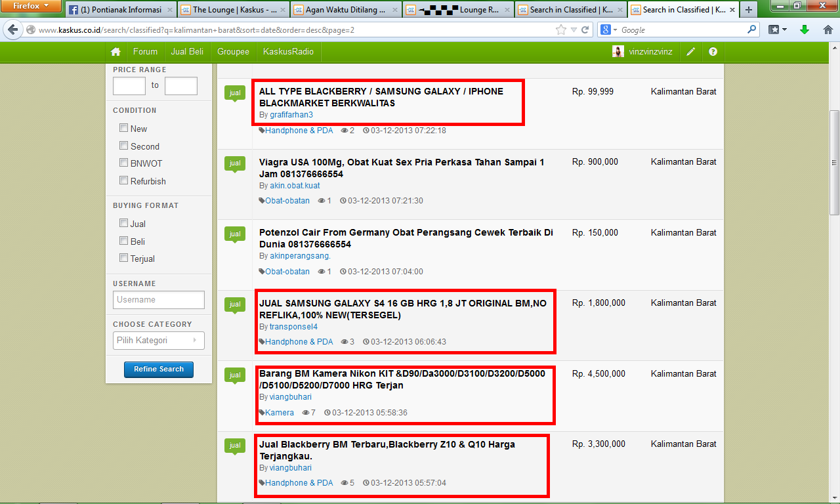Check the Beli buying format box
Viewport: 840px width, 504px height.
123,241
